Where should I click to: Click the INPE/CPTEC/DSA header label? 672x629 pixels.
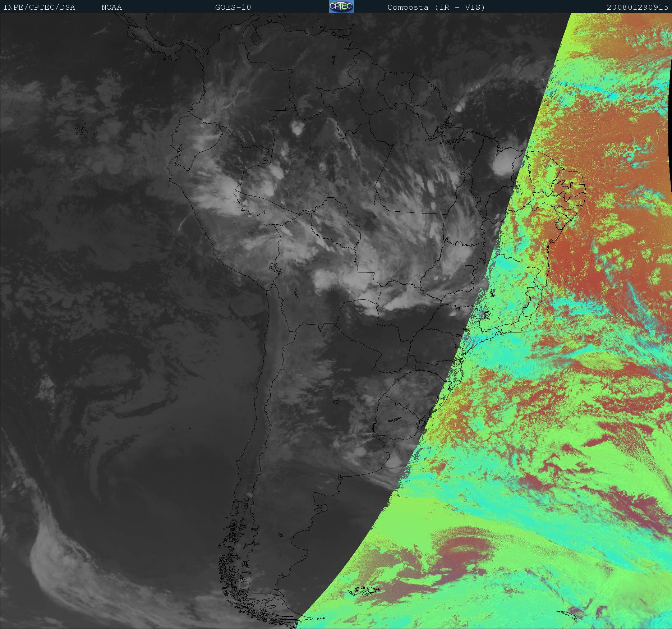point(39,7)
